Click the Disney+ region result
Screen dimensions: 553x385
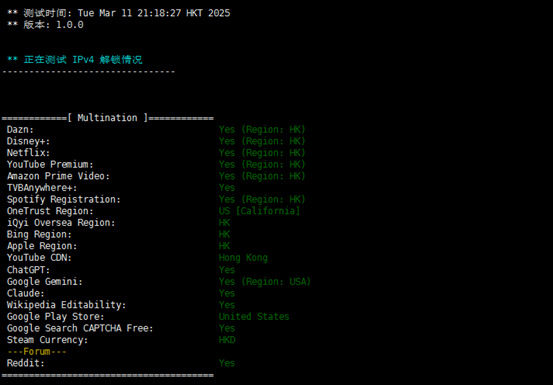click(262, 141)
